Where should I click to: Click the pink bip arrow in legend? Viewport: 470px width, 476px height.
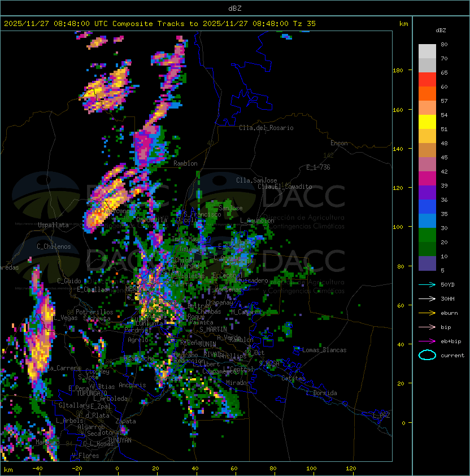coord(427,327)
